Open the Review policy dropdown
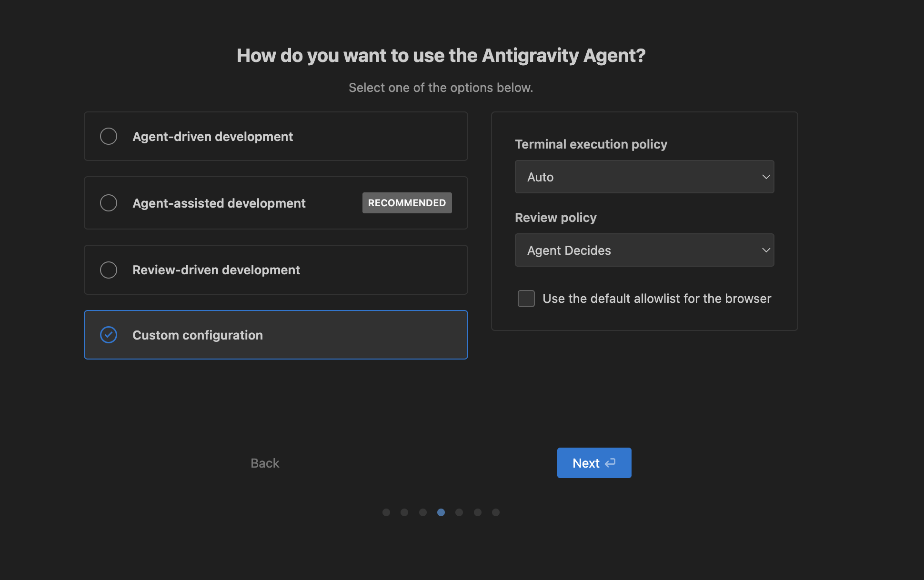This screenshot has height=580, width=924. point(644,250)
